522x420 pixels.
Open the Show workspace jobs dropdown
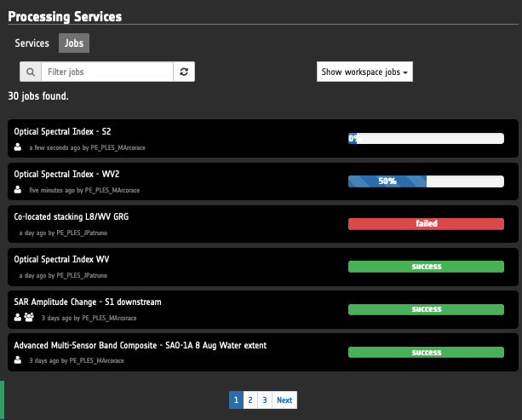tap(364, 72)
